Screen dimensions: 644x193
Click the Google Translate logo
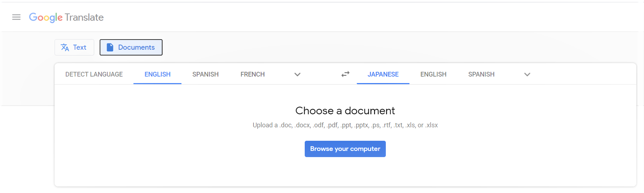tap(66, 17)
